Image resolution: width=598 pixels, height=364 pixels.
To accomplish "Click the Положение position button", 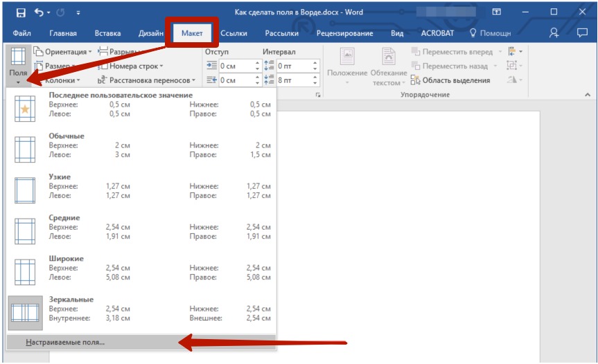I will [x=347, y=66].
